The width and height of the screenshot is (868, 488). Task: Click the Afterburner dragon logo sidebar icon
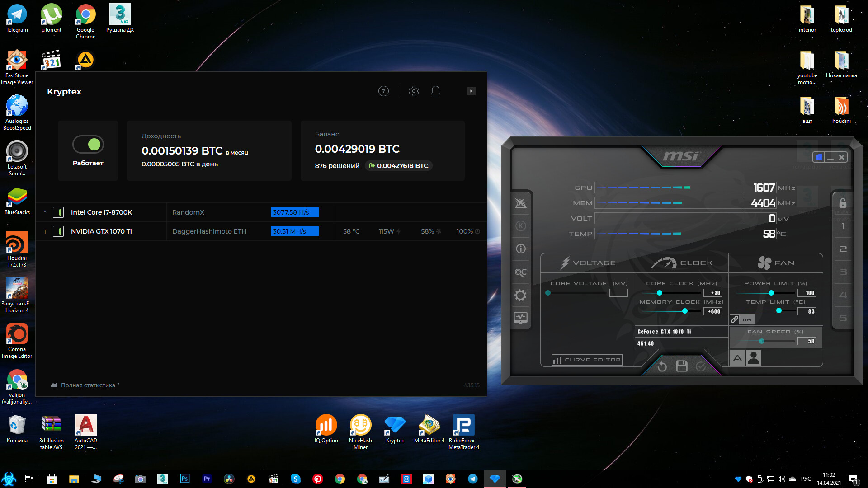pos(521,203)
